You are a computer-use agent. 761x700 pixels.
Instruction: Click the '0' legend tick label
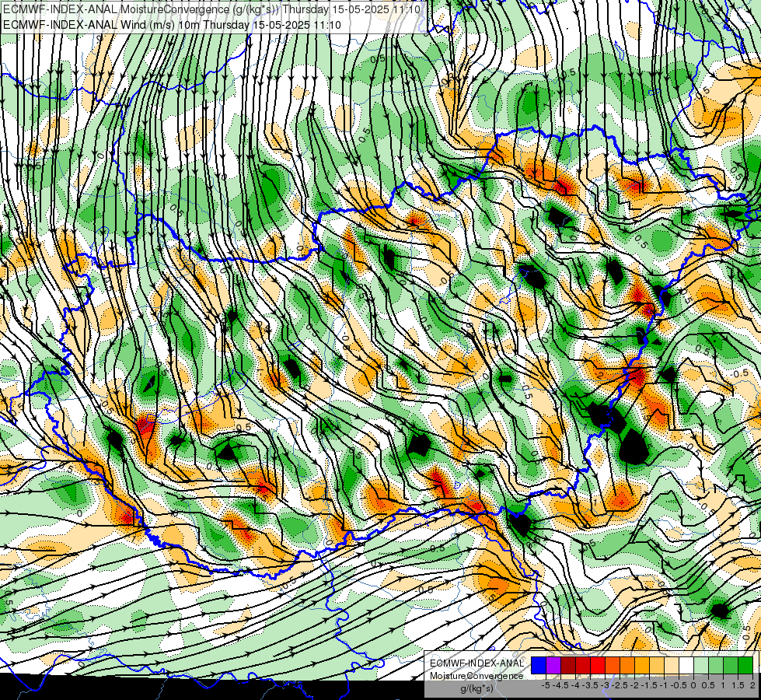693,685
